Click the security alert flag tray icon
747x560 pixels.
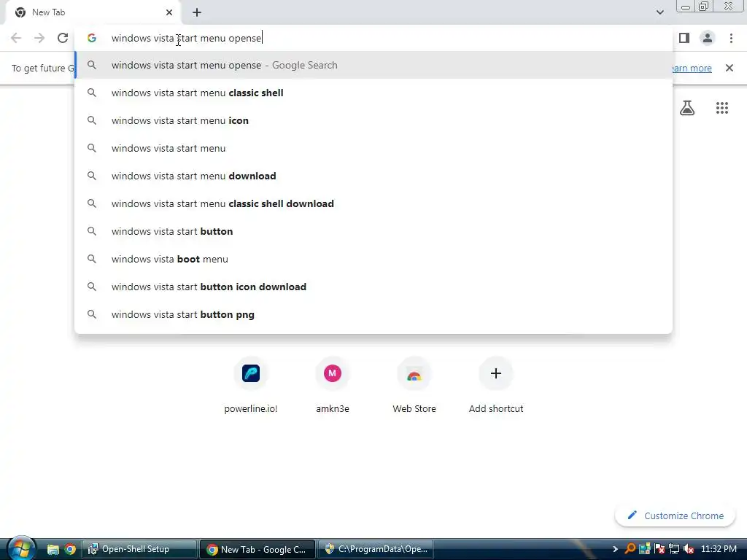(659, 549)
